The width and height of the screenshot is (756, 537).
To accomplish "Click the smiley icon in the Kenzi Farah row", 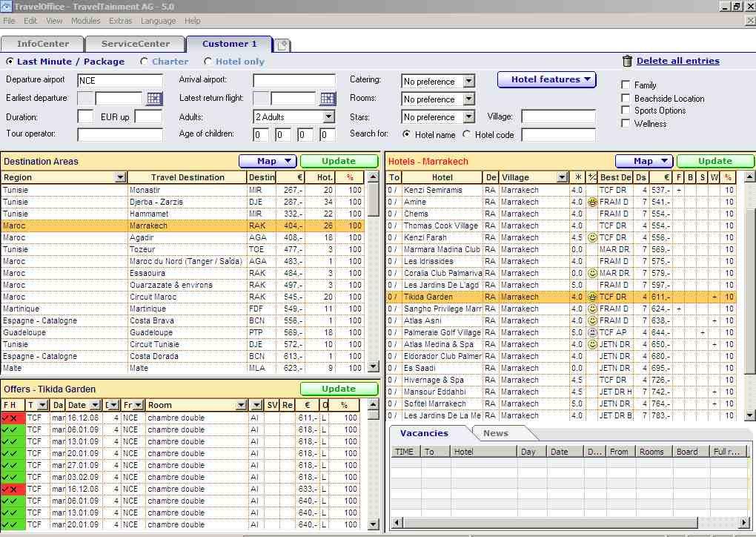I will click(592, 237).
